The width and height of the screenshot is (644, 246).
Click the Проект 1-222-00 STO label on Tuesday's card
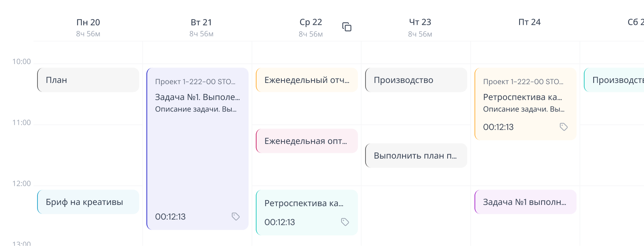click(195, 81)
